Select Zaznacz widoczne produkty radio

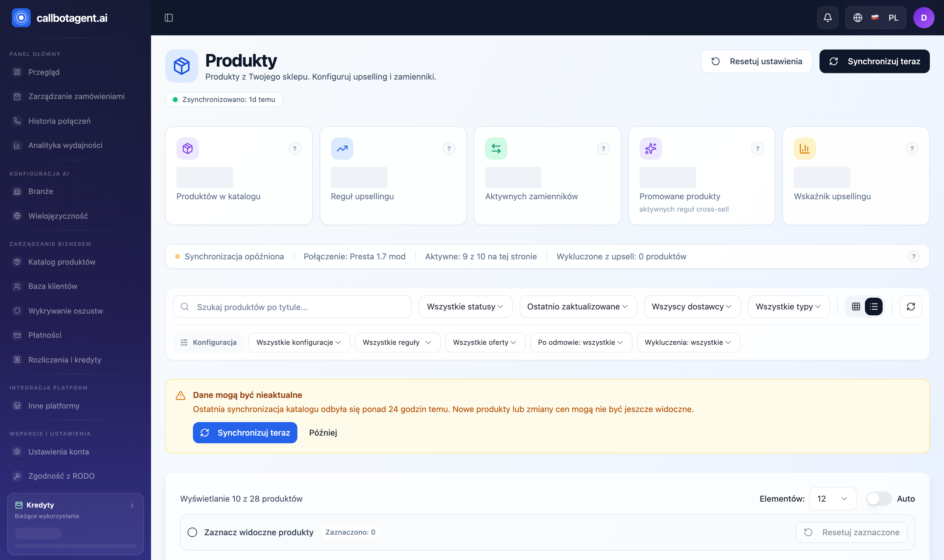tap(193, 533)
